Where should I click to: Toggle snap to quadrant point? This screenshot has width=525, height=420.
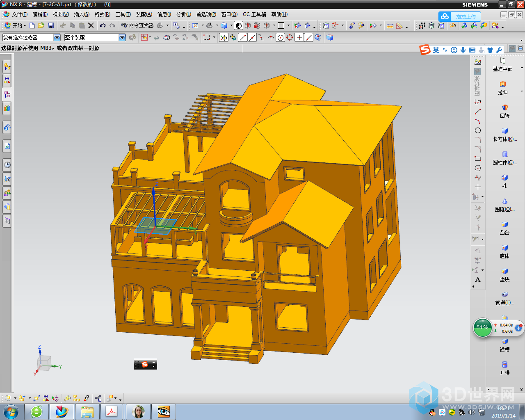(290, 38)
